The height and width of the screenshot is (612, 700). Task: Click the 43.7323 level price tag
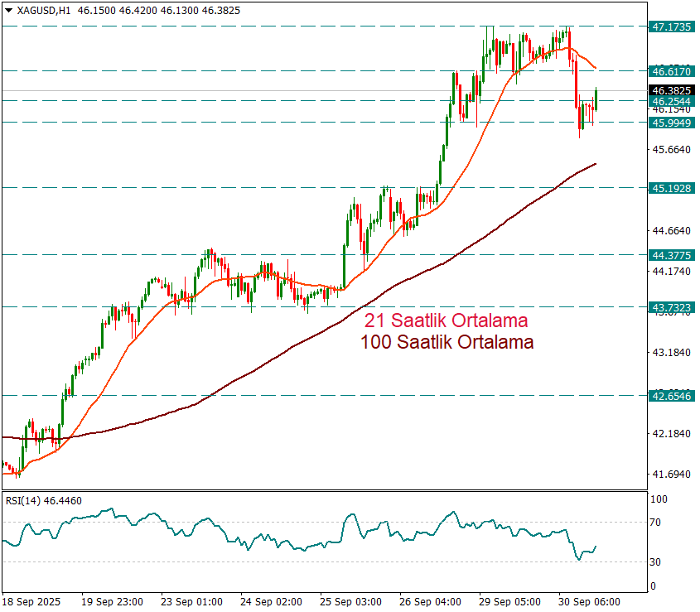[x=671, y=307]
